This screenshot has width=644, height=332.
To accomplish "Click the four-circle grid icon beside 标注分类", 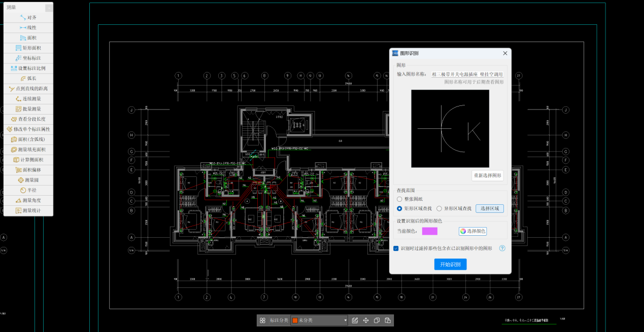I will point(262,320).
